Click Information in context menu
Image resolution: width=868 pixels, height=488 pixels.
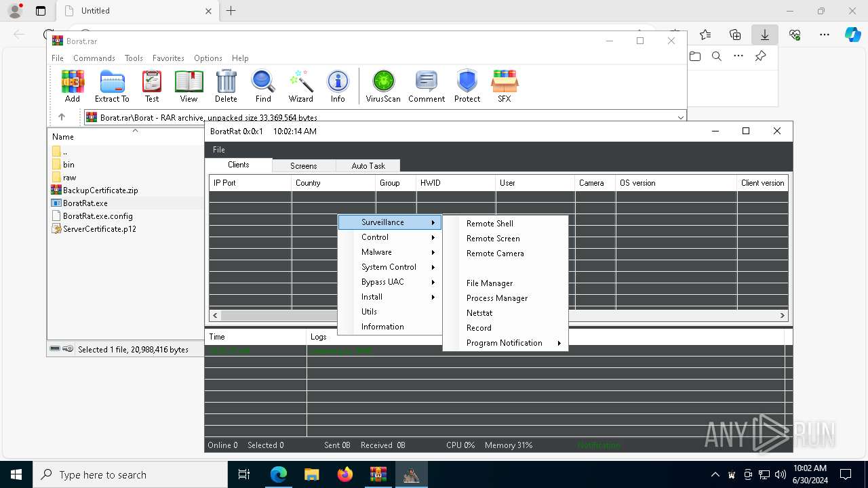pyautogui.click(x=389, y=327)
